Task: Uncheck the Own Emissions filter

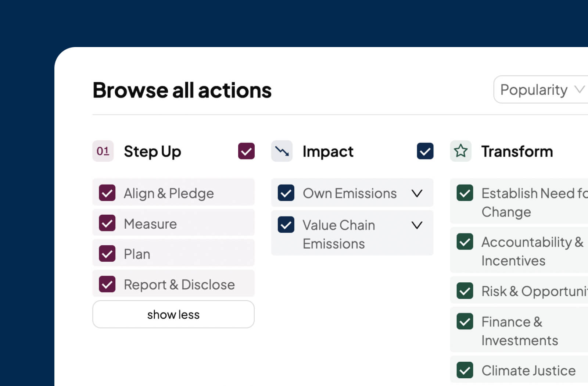Action: 286,193
